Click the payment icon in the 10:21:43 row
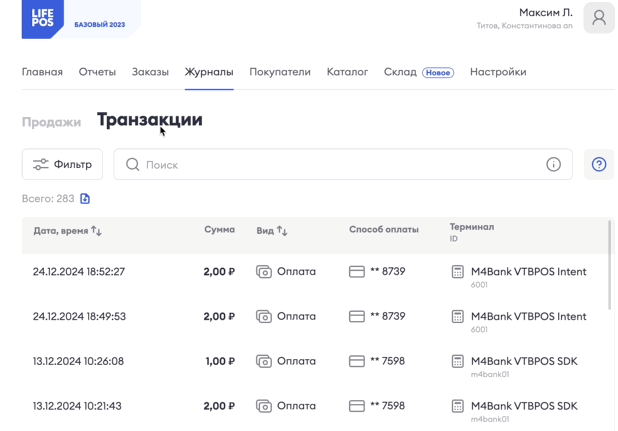This screenshot has height=431, width=618. point(264,406)
